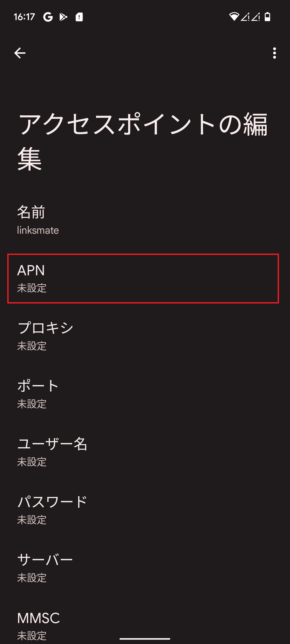Tap the first mobile signal strength icon
Viewport: 290px width, 644px height.
click(x=245, y=17)
